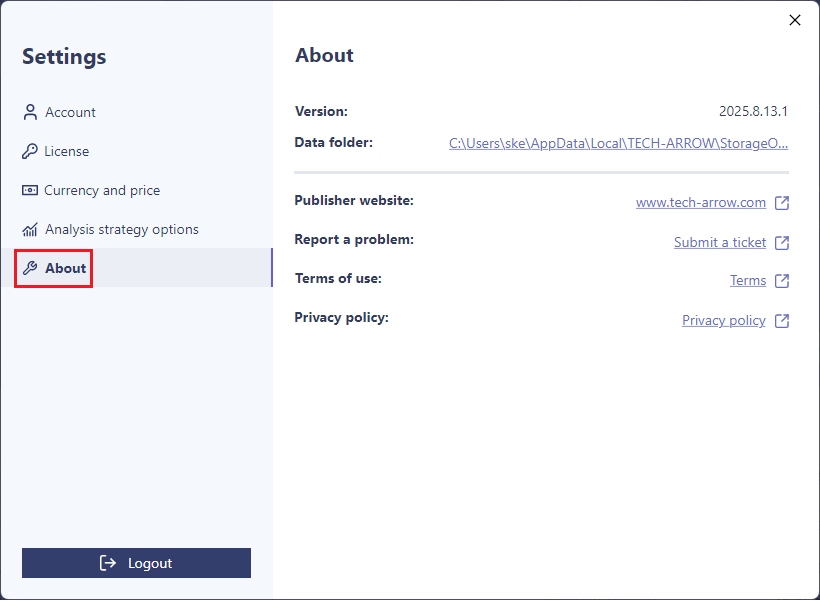The image size is (820, 601).
Task: Open the Terms link
Action: 747,281
